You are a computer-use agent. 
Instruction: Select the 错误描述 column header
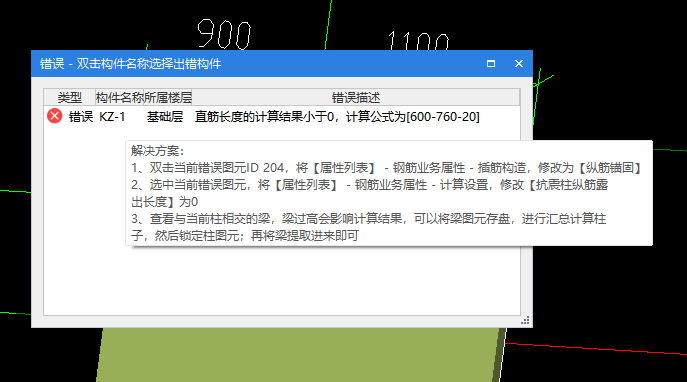(356, 97)
